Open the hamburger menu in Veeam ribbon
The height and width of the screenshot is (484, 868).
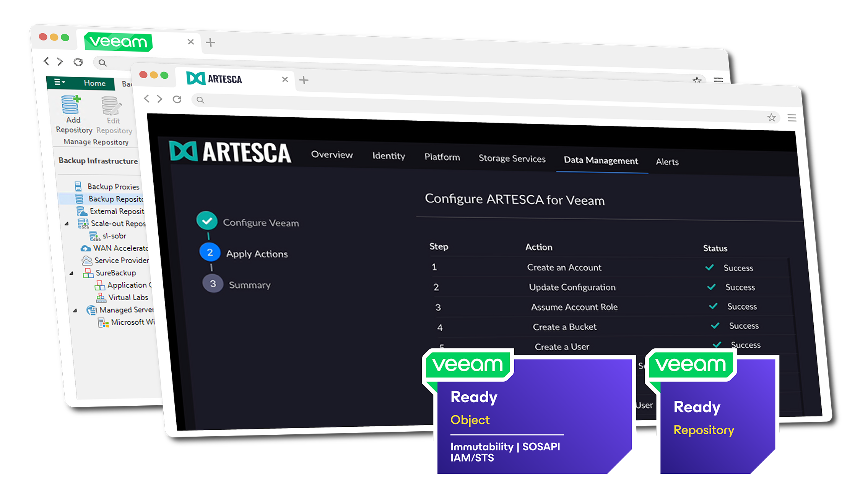59,82
